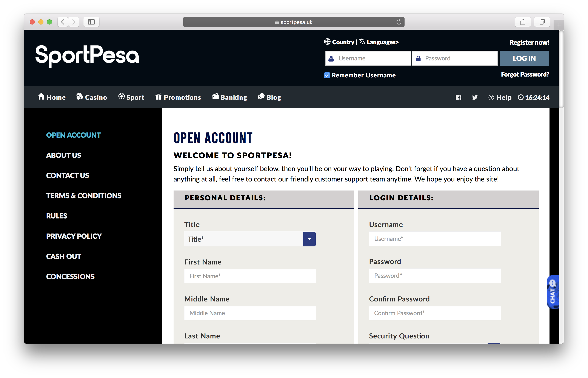The image size is (588, 378).
Task: Click the user icon in Username field
Action: [331, 58]
